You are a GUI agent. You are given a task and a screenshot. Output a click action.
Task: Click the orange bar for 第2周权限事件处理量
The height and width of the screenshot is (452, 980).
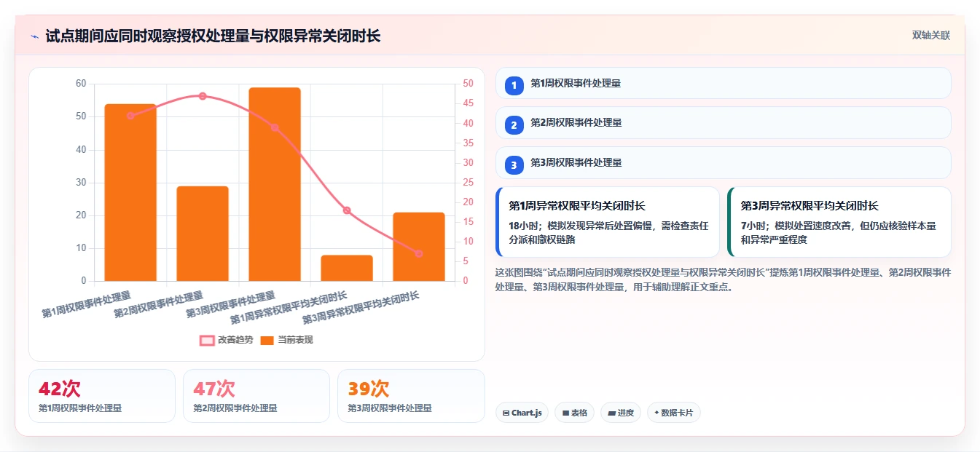click(203, 234)
